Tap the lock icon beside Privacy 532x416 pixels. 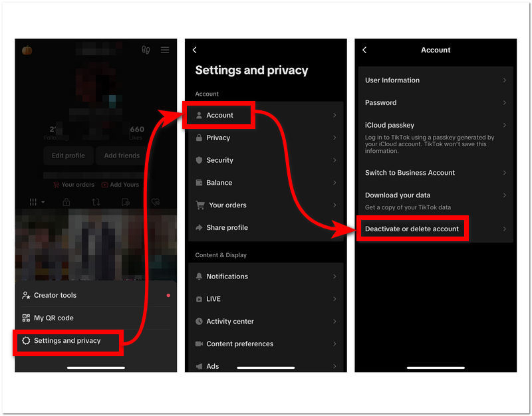[x=199, y=138]
